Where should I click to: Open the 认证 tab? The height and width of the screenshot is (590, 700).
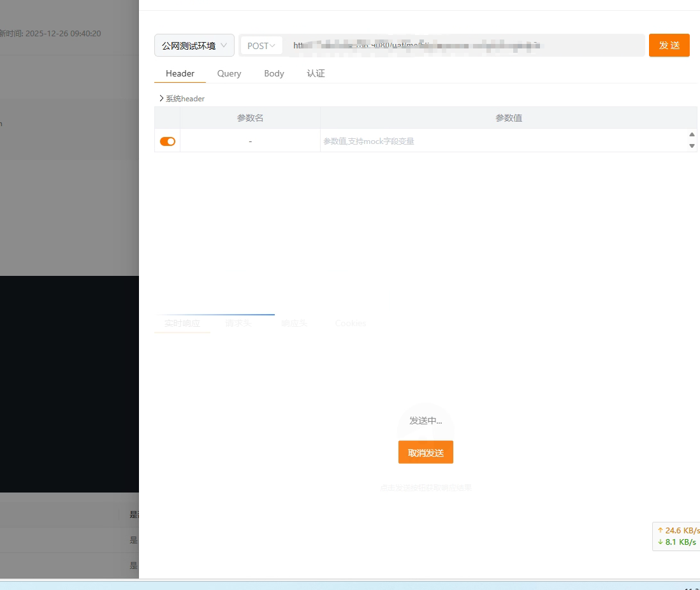(x=316, y=73)
